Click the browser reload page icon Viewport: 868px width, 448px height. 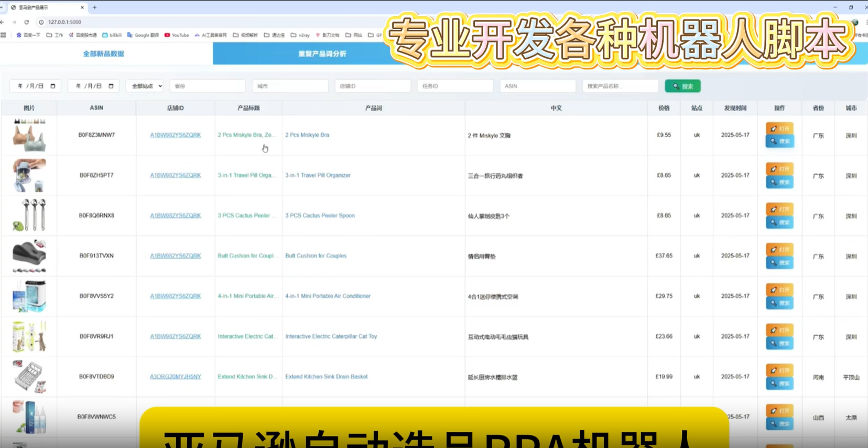(x=26, y=22)
